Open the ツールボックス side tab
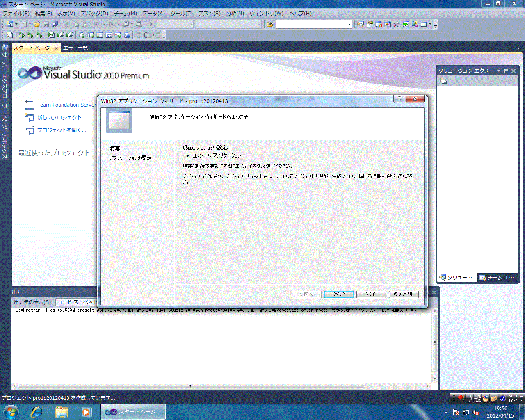 click(5, 138)
